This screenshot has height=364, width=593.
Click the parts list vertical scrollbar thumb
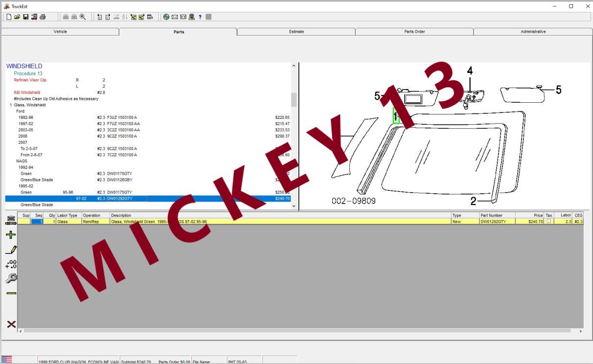tap(294, 100)
